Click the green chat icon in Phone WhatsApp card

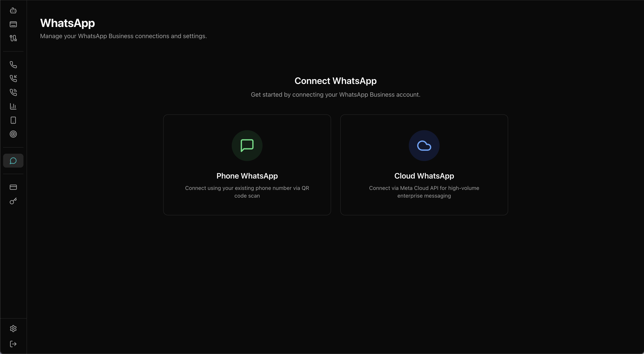(247, 146)
